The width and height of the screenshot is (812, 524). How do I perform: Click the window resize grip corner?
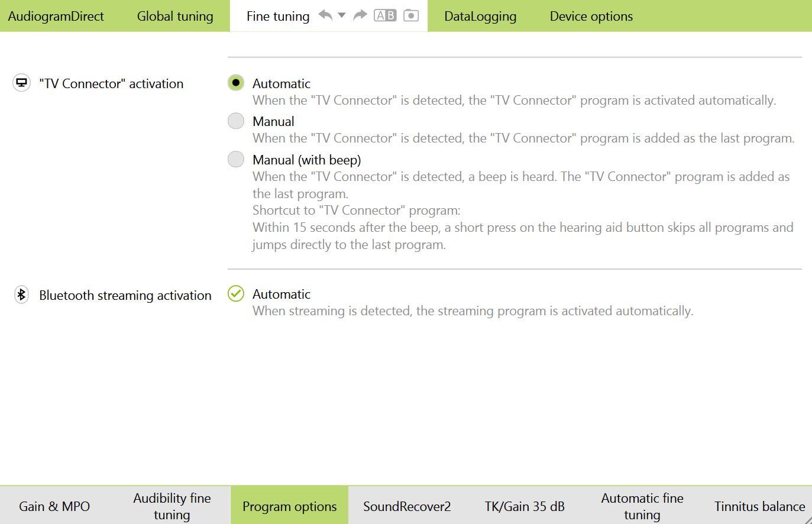point(808,520)
